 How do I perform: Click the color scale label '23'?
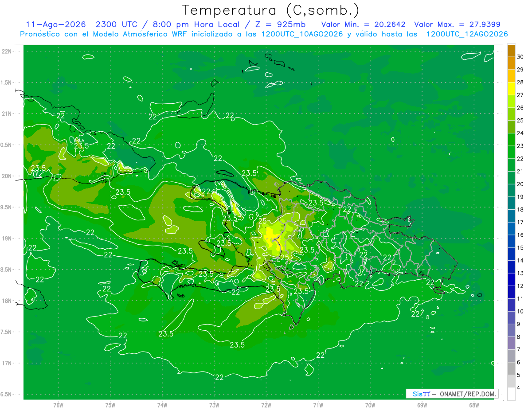[520, 146]
